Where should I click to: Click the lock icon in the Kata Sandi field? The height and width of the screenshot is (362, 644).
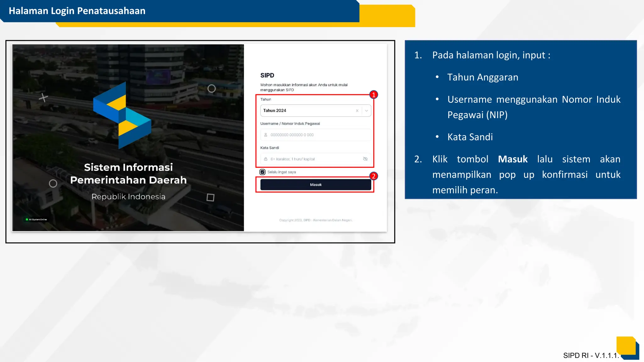tap(266, 159)
